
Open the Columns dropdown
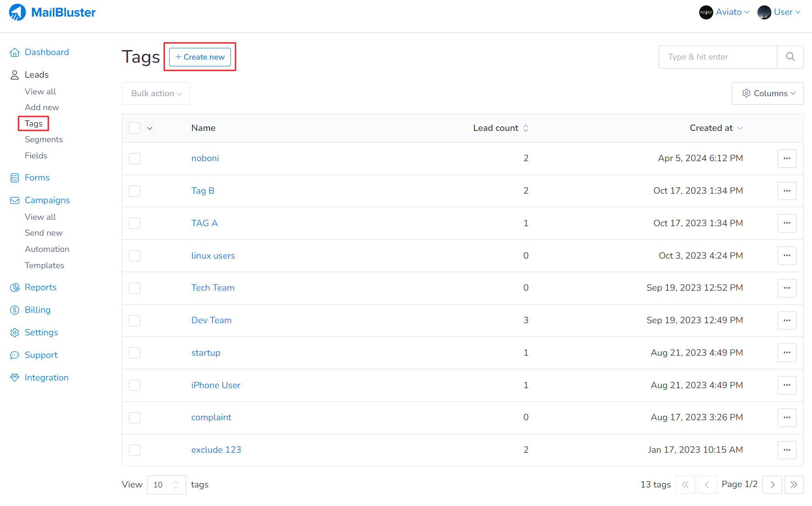767,93
